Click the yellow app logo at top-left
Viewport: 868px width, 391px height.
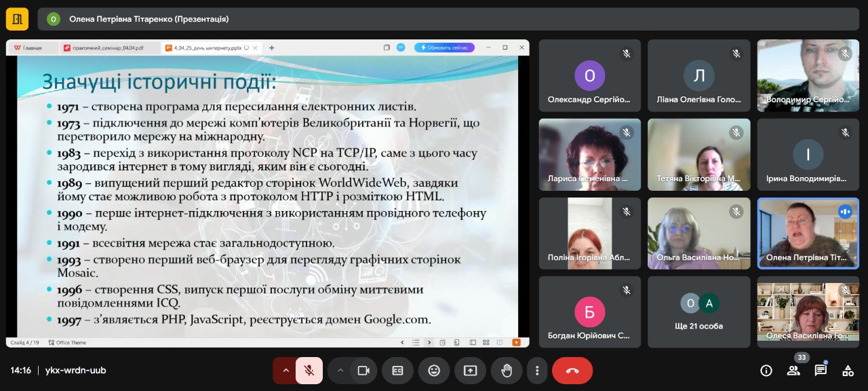(x=17, y=19)
